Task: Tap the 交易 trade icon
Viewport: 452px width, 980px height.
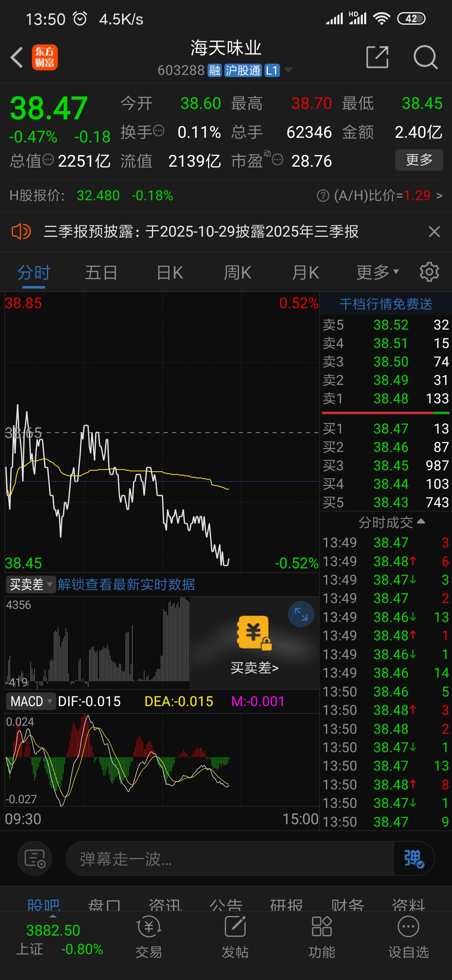Action: (149, 938)
